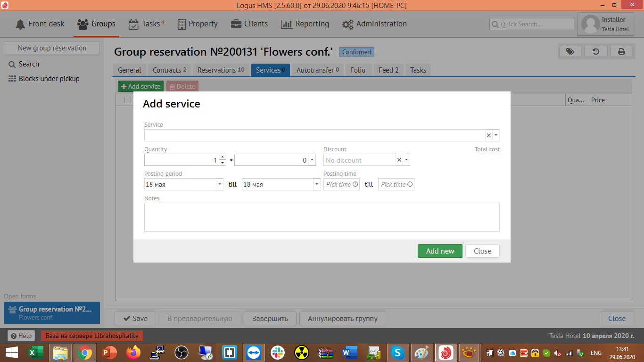Click the installer user avatar

tap(591, 24)
